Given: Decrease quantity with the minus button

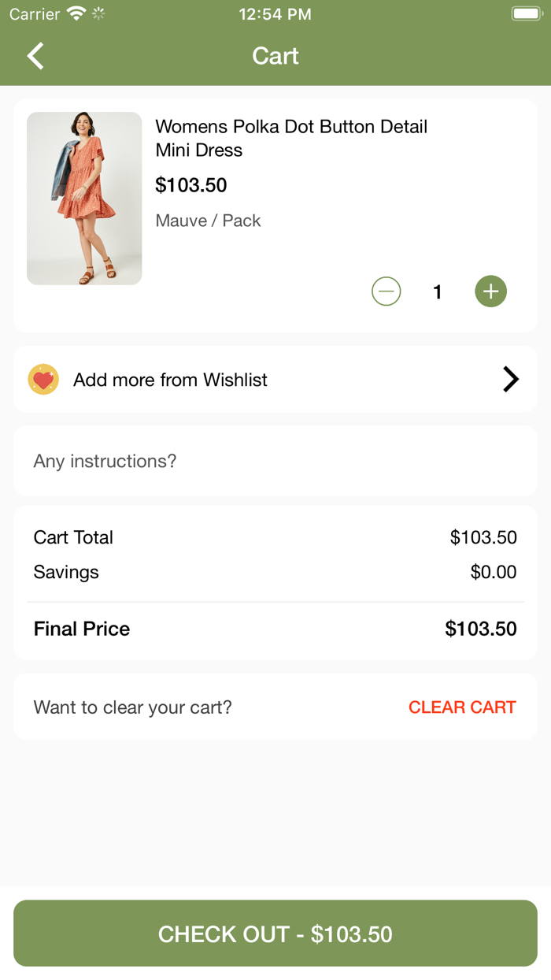Looking at the screenshot, I should 386,291.
